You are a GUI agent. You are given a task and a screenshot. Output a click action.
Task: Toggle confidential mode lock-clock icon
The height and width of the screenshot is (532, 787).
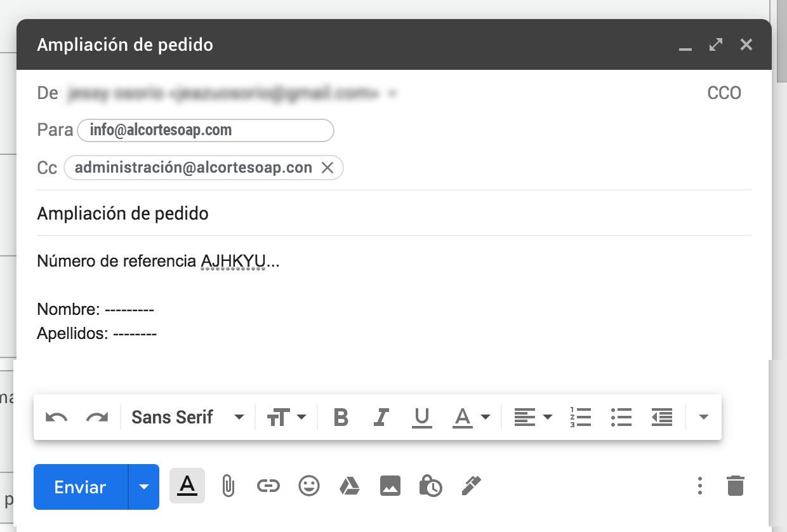430,486
